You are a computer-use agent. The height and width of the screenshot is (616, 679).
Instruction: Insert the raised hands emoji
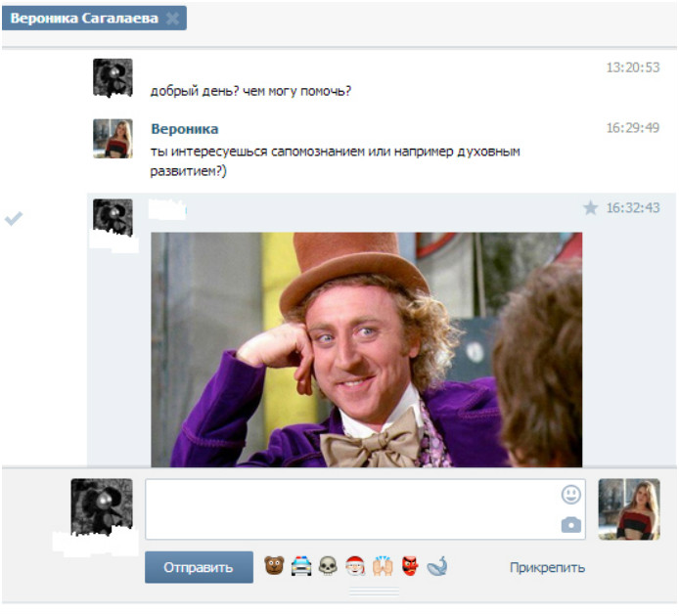pos(383,566)
